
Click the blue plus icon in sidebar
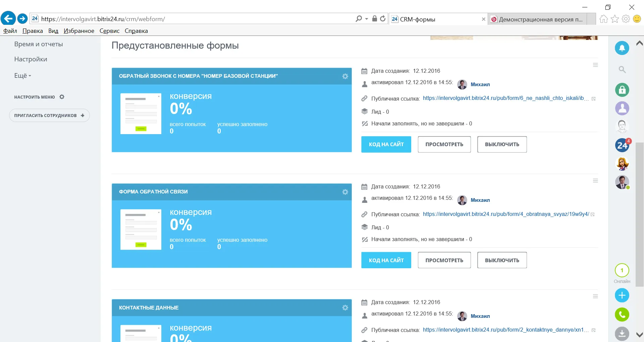coord(622,295)
